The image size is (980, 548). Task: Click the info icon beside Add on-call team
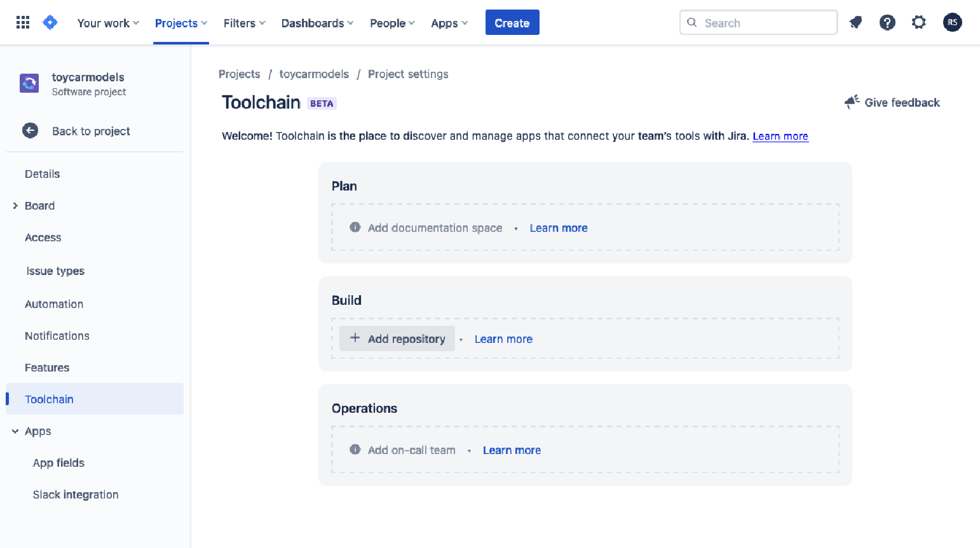click(x=355, y=450)
